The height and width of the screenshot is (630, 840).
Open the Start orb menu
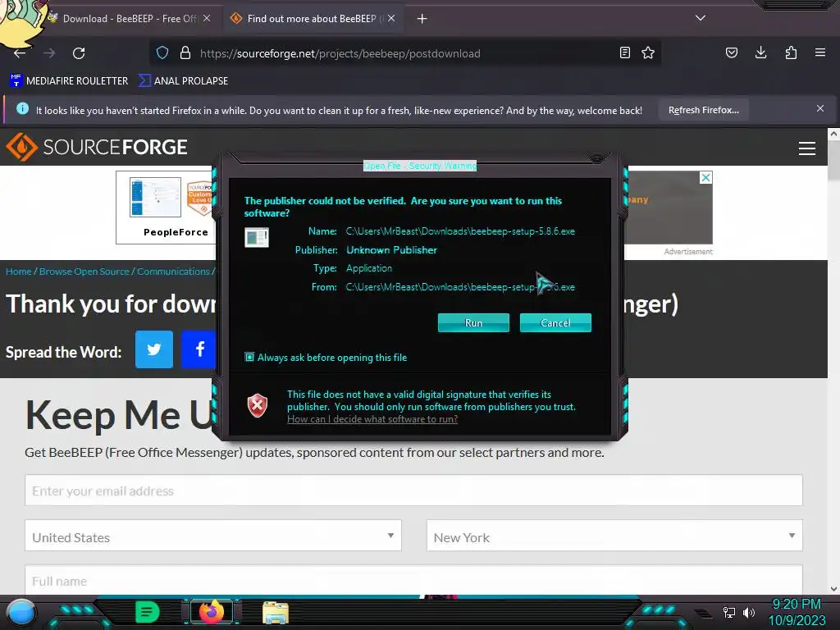21,612
